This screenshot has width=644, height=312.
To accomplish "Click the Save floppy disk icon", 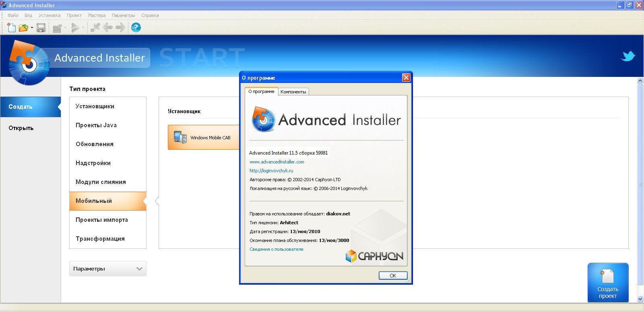I will coord(41,28).
